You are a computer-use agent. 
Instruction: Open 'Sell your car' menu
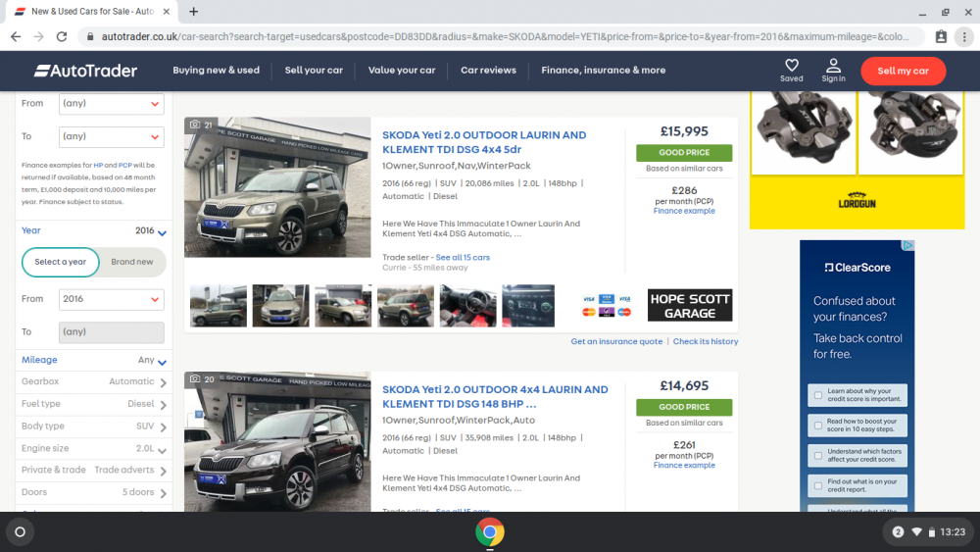[x=314, y=70]
